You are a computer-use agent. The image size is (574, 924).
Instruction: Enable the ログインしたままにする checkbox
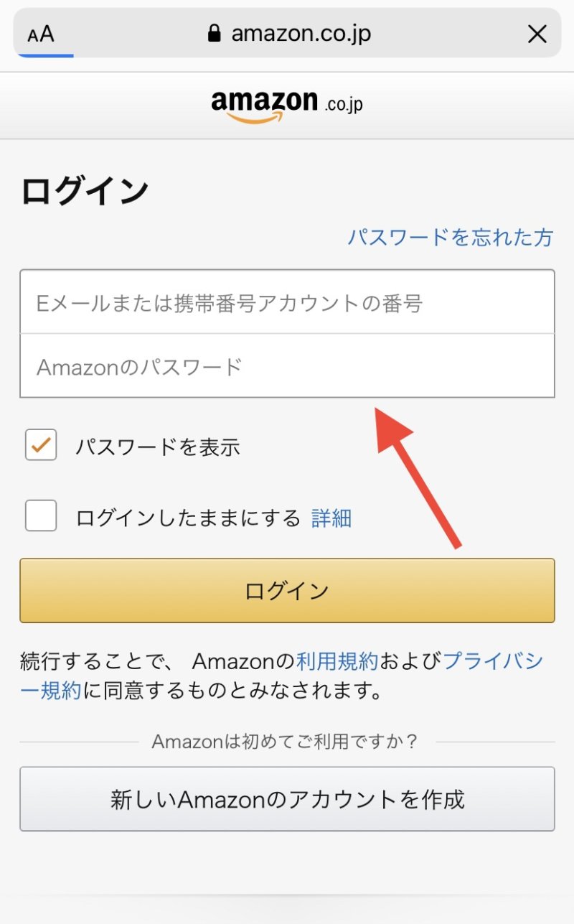41,515
